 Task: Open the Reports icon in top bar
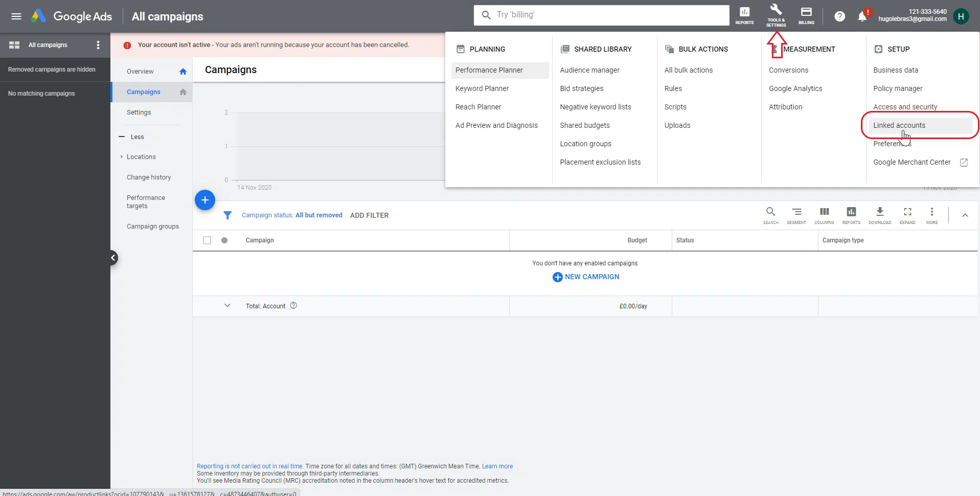tap(744, 15)
